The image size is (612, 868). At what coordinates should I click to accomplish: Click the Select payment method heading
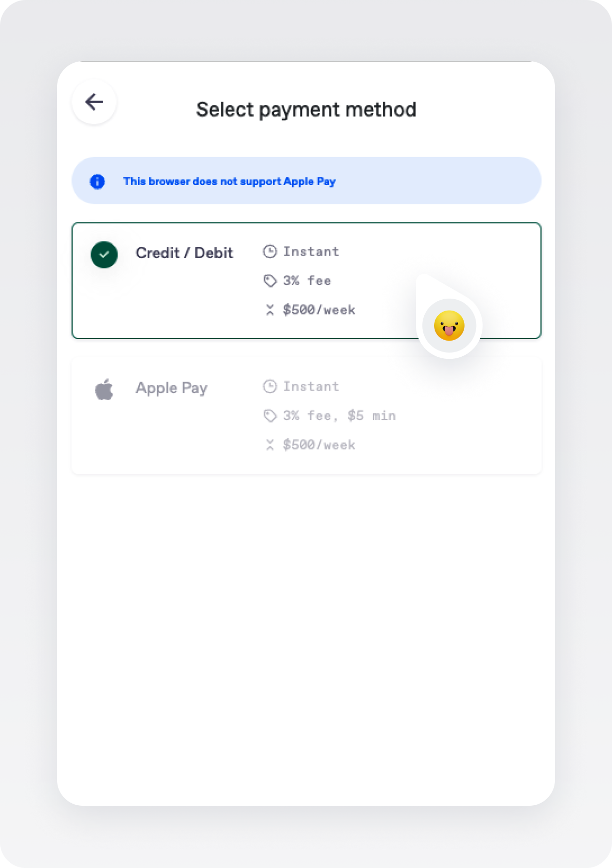(306, 109)
